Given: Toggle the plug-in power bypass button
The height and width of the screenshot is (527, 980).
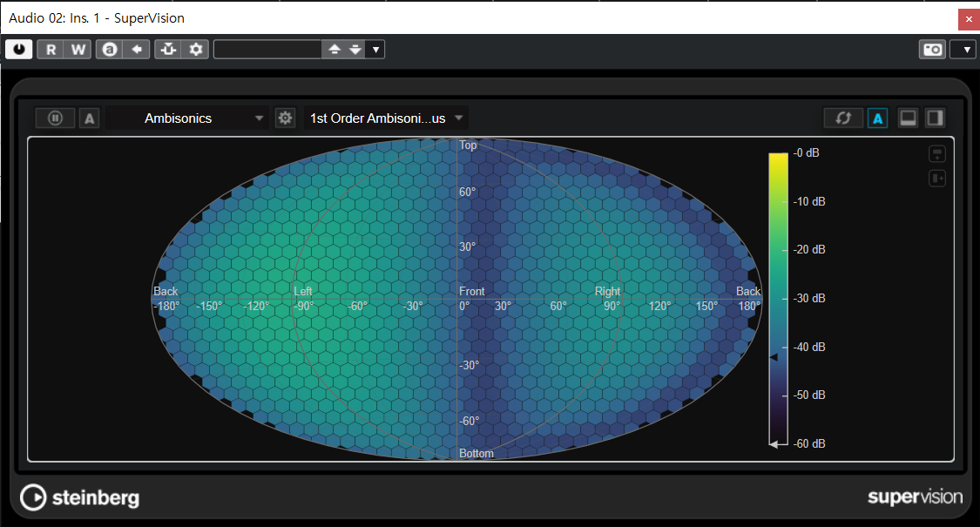Looking at the screenshot, I should [19, 50].
